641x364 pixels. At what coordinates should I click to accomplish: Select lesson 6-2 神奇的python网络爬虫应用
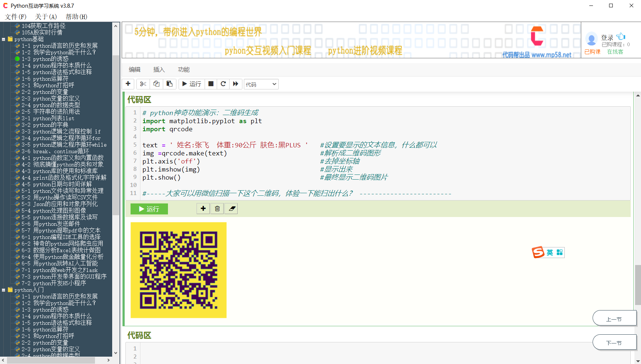click(x=62, y=243)
